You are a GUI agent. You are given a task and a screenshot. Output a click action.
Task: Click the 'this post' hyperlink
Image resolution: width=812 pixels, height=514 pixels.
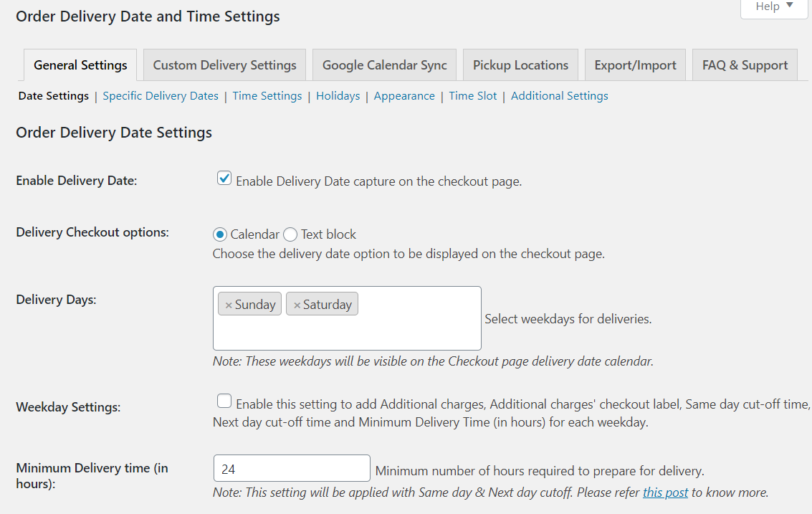[x=666, y=492]
